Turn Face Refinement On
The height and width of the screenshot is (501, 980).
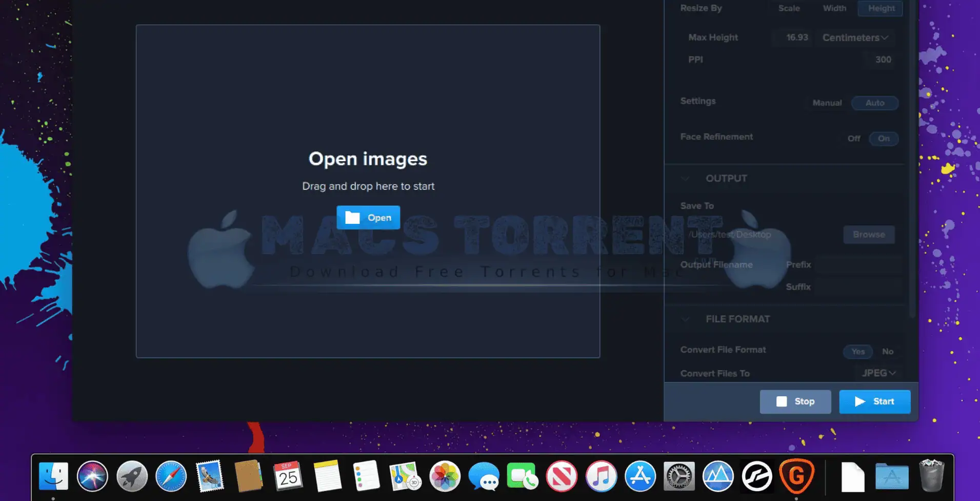[x=884, y=139]
